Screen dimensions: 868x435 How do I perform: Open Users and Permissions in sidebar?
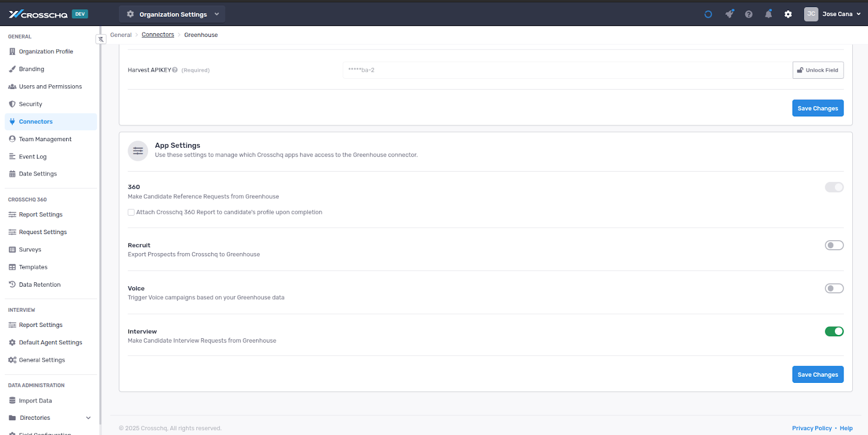(x=50, y=86)
